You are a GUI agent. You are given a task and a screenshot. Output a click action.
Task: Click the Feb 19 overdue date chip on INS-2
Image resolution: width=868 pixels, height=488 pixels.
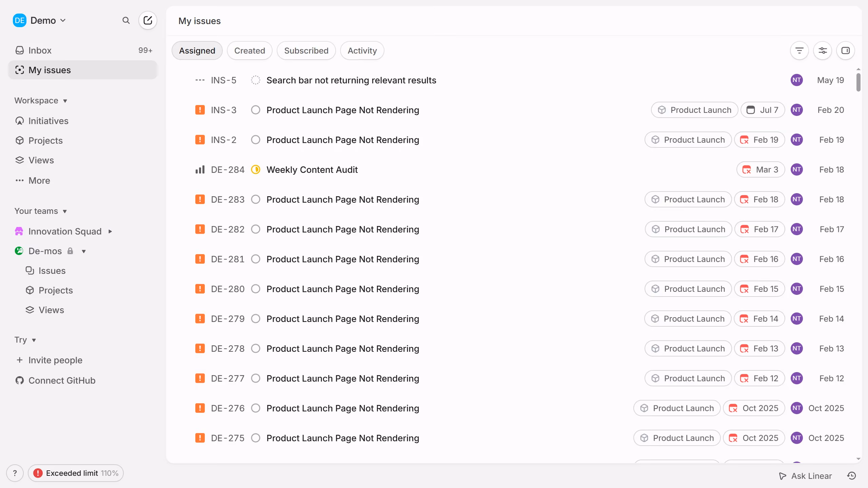pos(759,140)
